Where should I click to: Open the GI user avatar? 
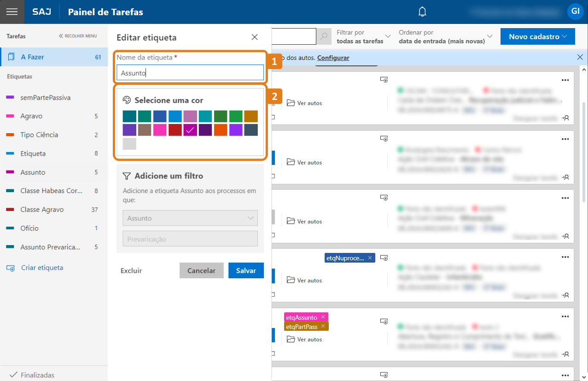pos(575,11)
